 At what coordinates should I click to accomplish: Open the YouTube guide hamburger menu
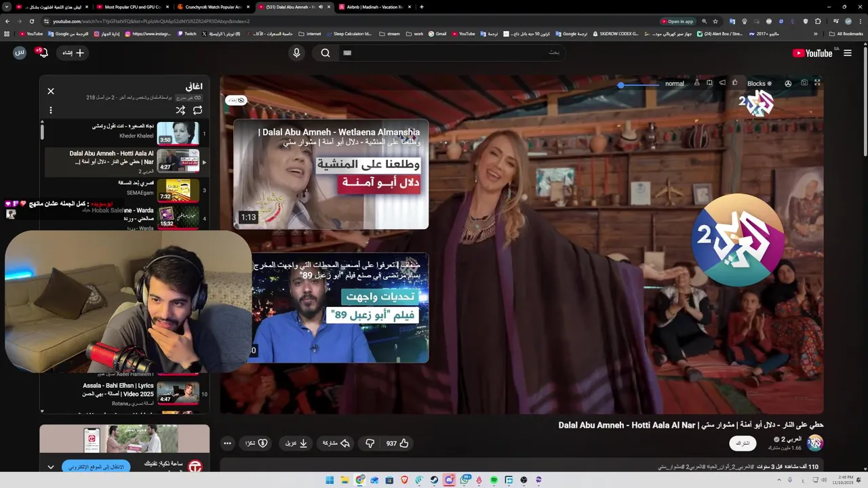[847, 53]
